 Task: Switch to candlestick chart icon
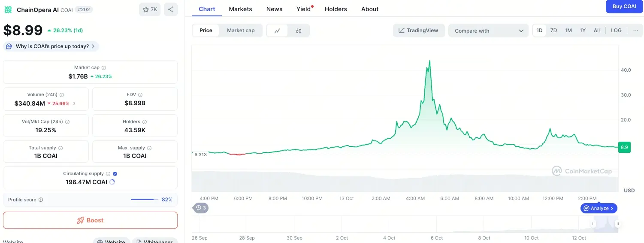tap(299, 30)
